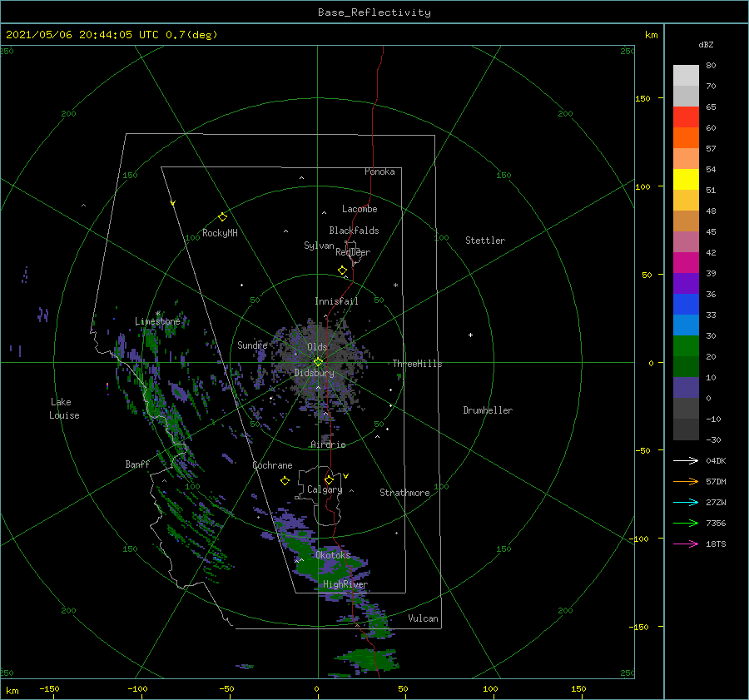Click the HighRiver city label
Image resolution: width=749 pixels, height=700 pixels.
pos(345,584)
